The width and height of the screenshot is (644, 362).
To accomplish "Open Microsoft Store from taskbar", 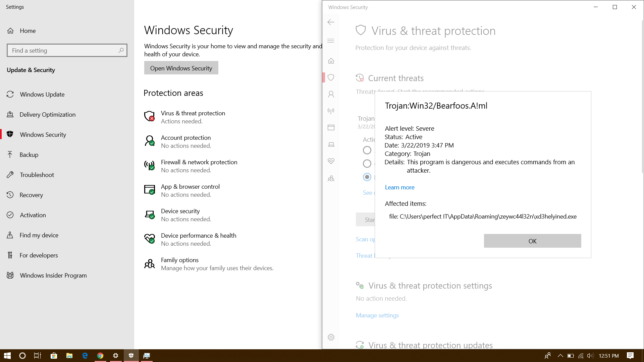I will click(54, 356).
